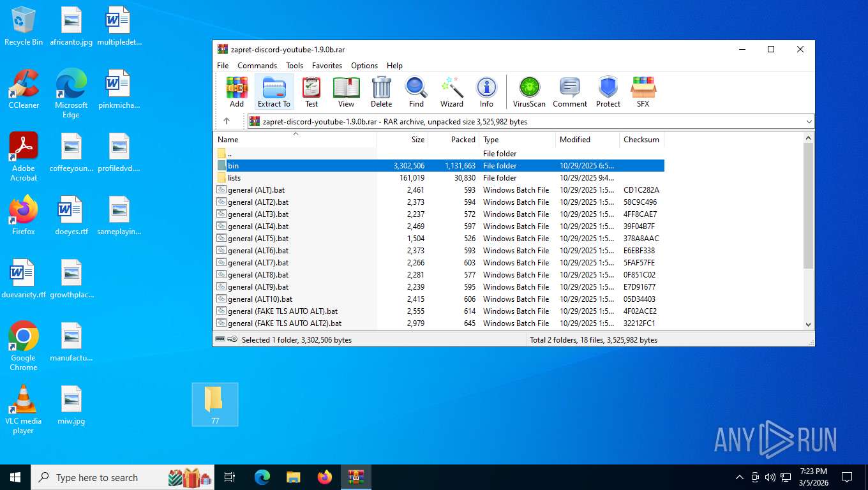Open the Windows Start menu
The image size is (868, 490).
pos(15,477)
